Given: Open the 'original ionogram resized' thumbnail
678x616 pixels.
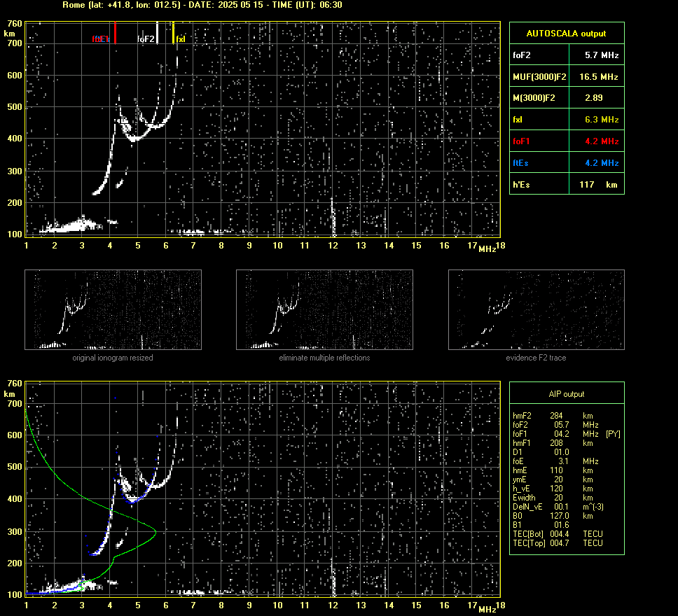Looking at the screenshot, I should [x=113, y=309].
